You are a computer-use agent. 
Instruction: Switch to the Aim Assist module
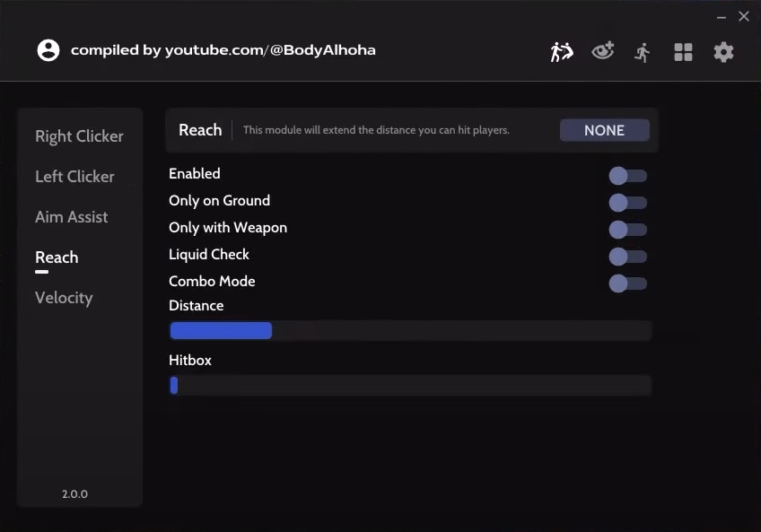[x=72, y=217]
